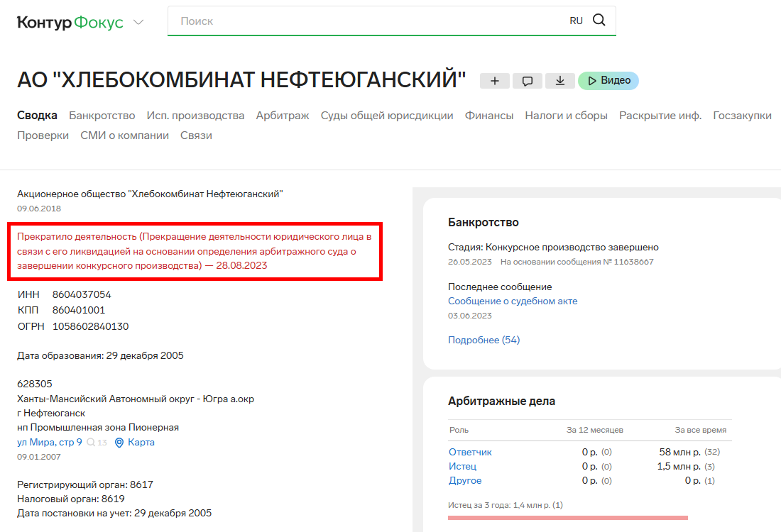Screen dimensions: 781x532
Task: Click the ИНН value 8604037054
Action: (x=82, y=294)
